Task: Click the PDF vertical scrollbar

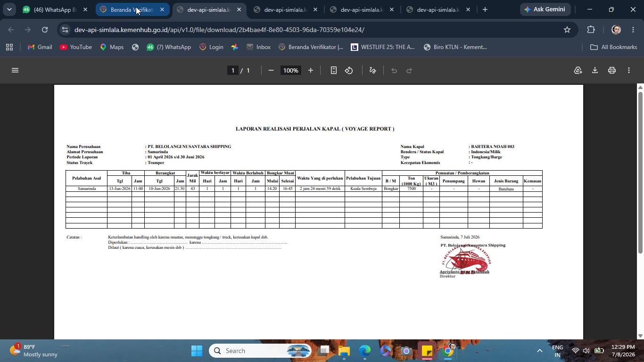Action: [x=640, y=173]
